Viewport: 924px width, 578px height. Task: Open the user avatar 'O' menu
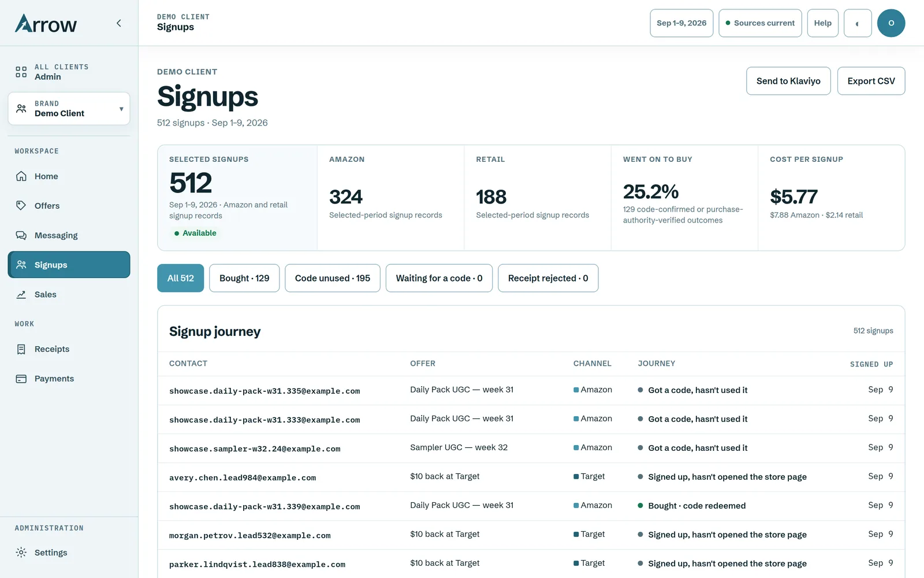point(891,23)
